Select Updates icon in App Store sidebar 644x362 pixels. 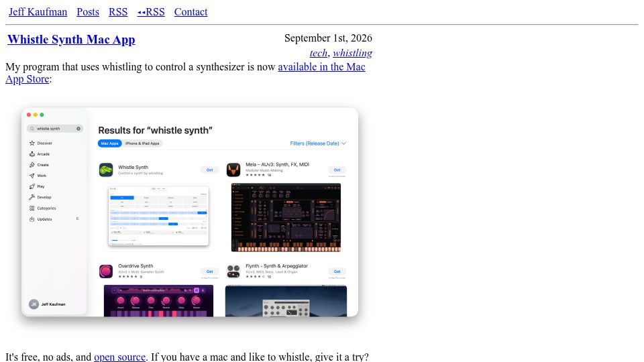pyautogui.click(x=32, y=219)
